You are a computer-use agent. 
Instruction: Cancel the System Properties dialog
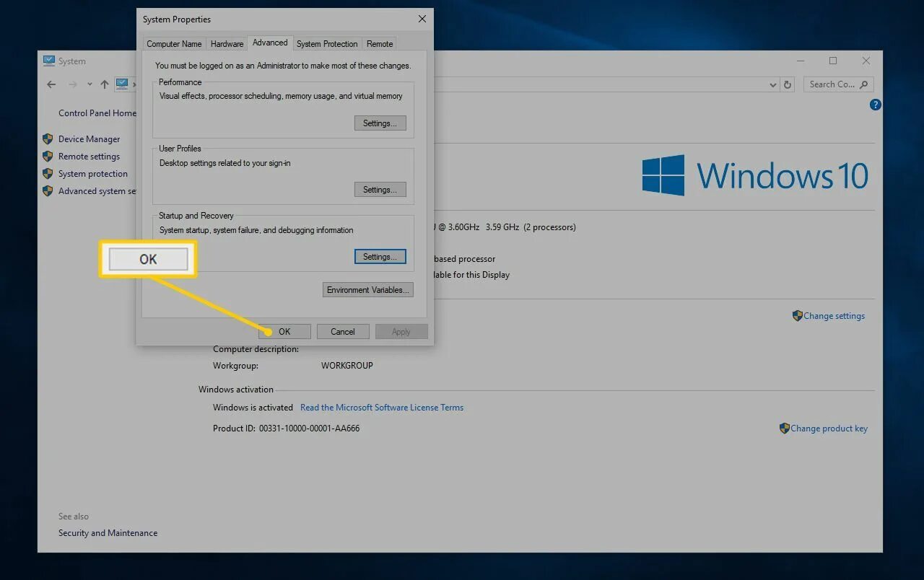click(x=343, y=332)
